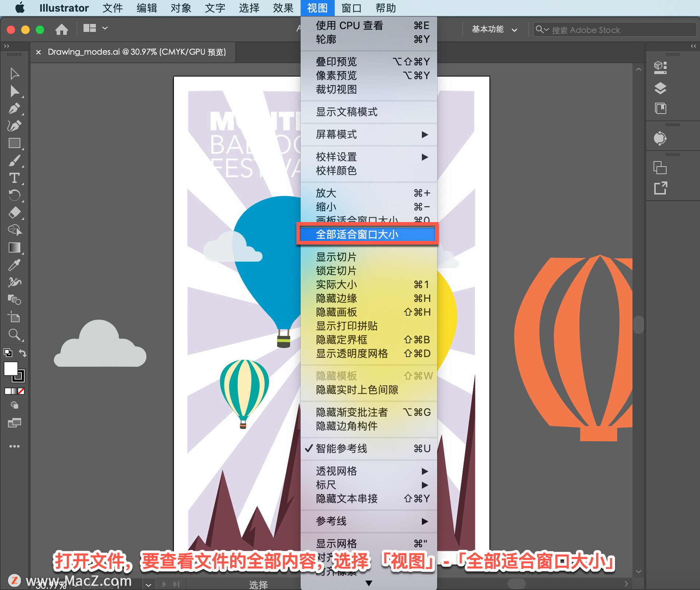700x590 pixels.
Task: Click 缩小 zoom out
Action: pos(369,207)
